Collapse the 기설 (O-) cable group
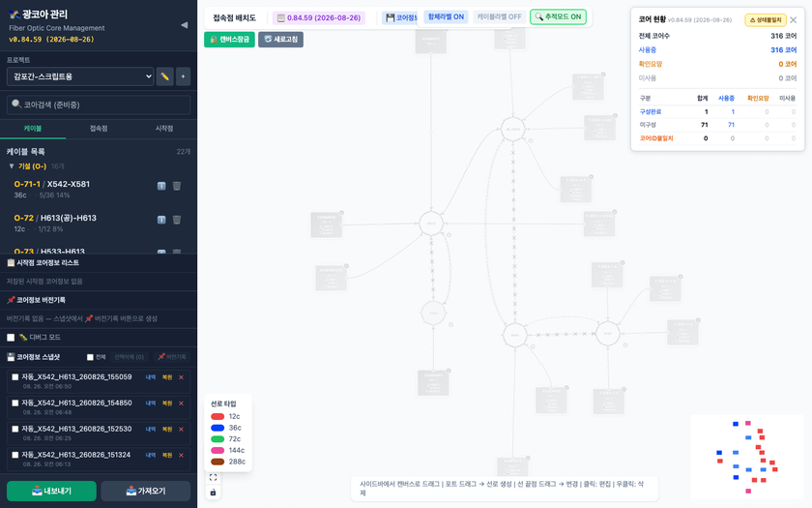The width and height of the screenshot is (812, 508). tap(12, 166)
